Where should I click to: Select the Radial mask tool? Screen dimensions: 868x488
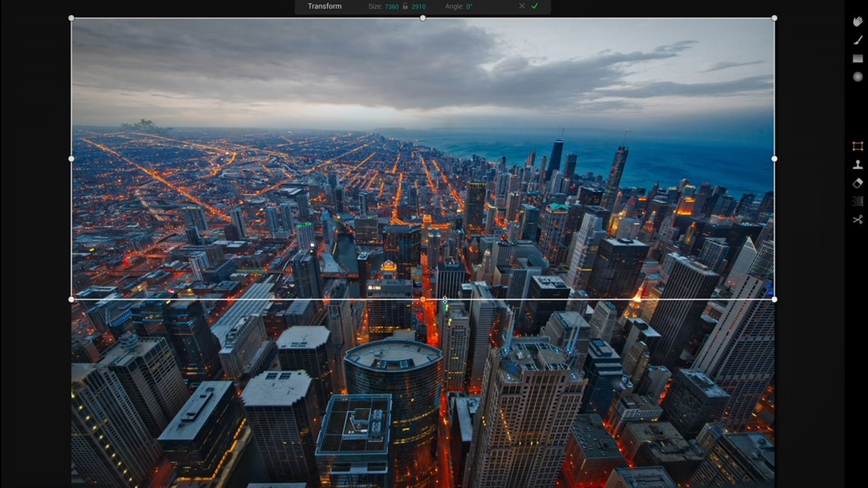click(x=858, y=77)
